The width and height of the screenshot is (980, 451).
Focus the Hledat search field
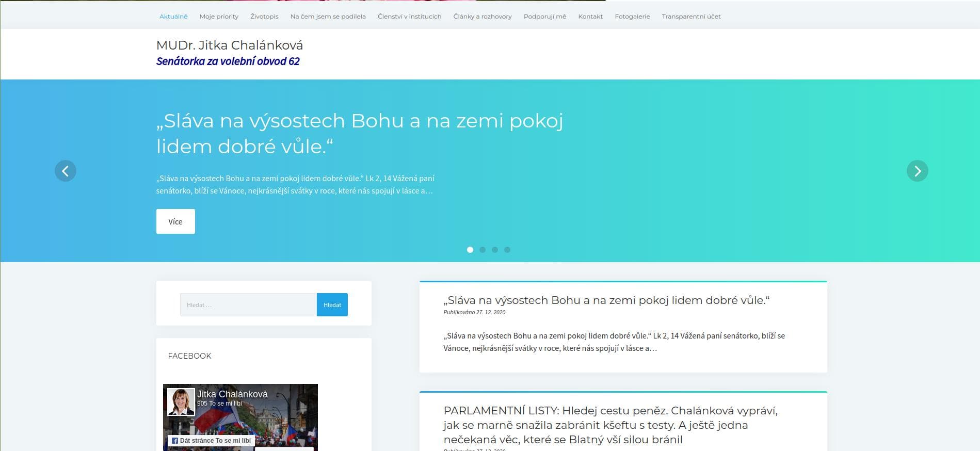pos(248,305)
